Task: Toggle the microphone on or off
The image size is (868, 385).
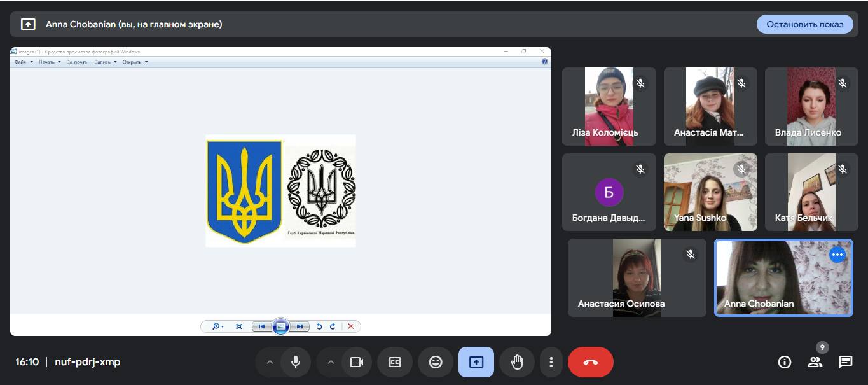Action: coord(296,362)
